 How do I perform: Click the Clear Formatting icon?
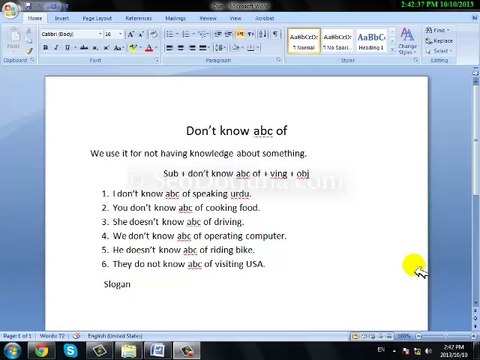153,34
